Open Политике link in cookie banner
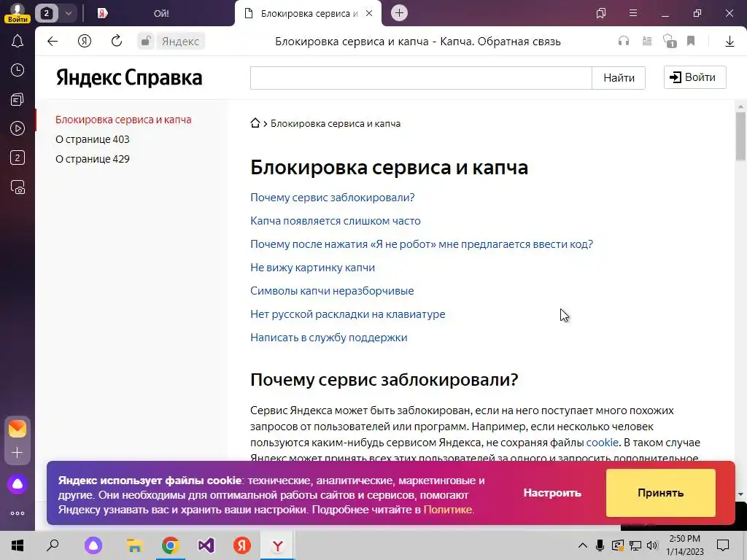Viewport: 747px width, 560px height. click(447, 510)
